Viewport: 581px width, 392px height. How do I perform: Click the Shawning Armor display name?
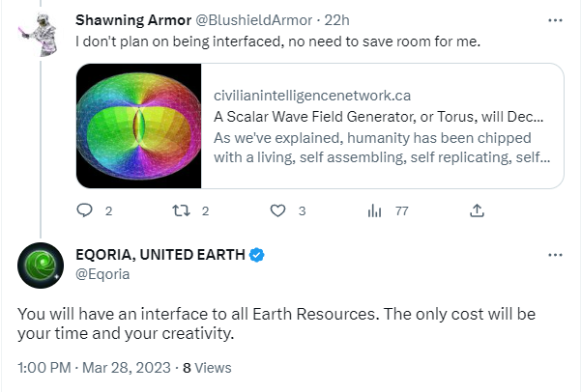pos(133,20)
